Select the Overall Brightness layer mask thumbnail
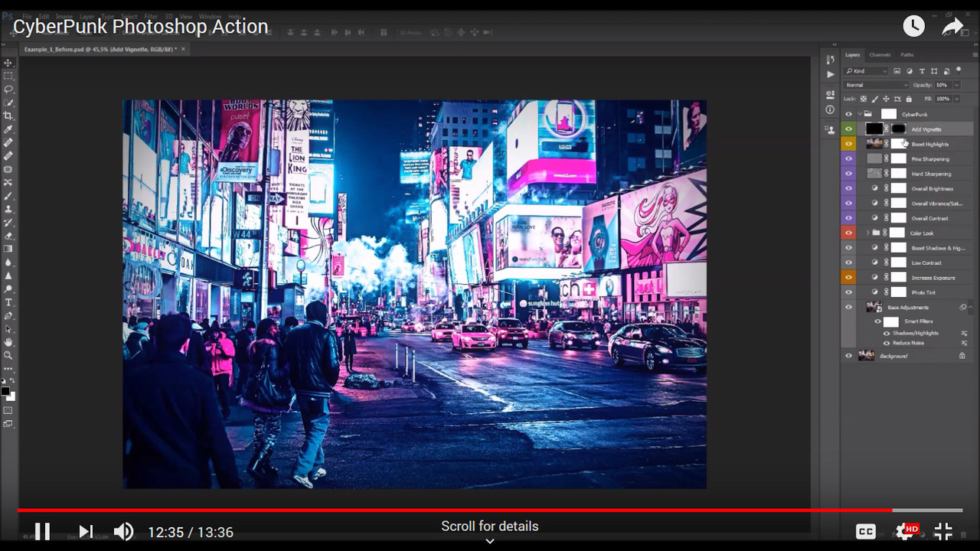Screen dimensions: 980x551 pos(899,188)
